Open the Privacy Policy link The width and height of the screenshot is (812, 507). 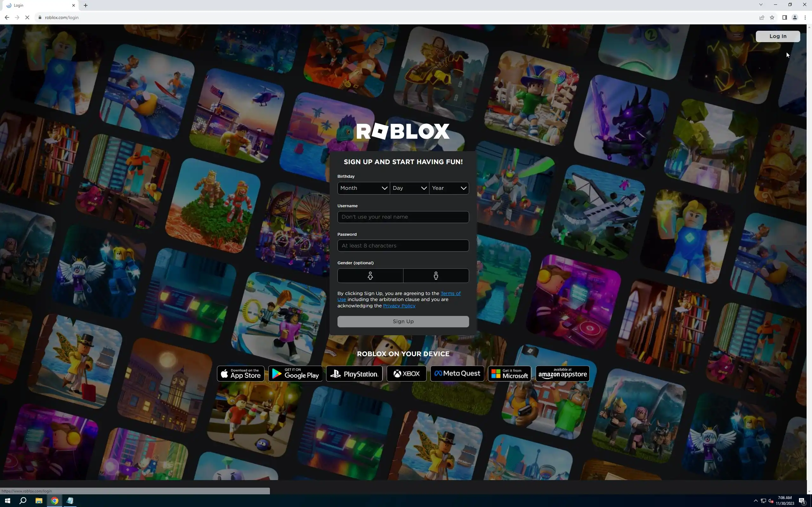click(399, 306)
